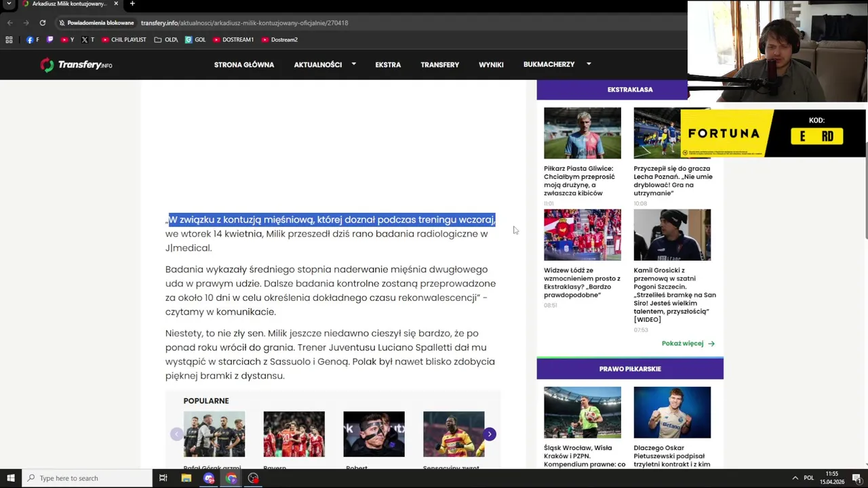Screen dimensions: 868x488
Task: Open the DOSTREAM1 bookmark
Action: 233,40
